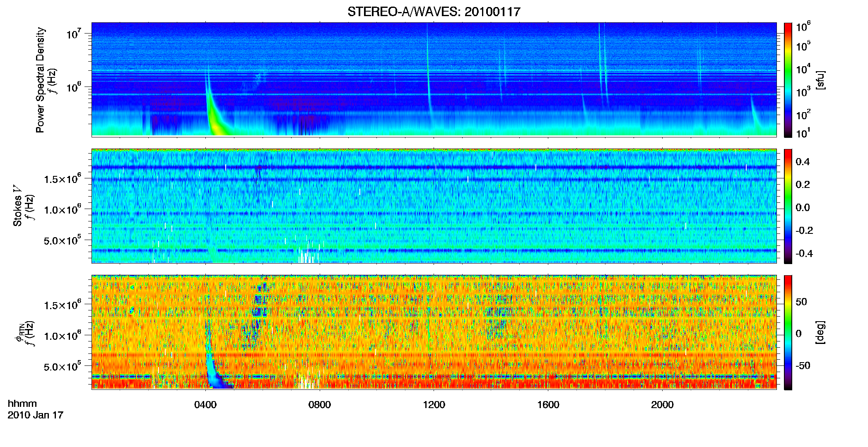This screenshot has height=447, width=868.
Task: Click the -50 tick on angle colorbar
Action: (803, 366)
